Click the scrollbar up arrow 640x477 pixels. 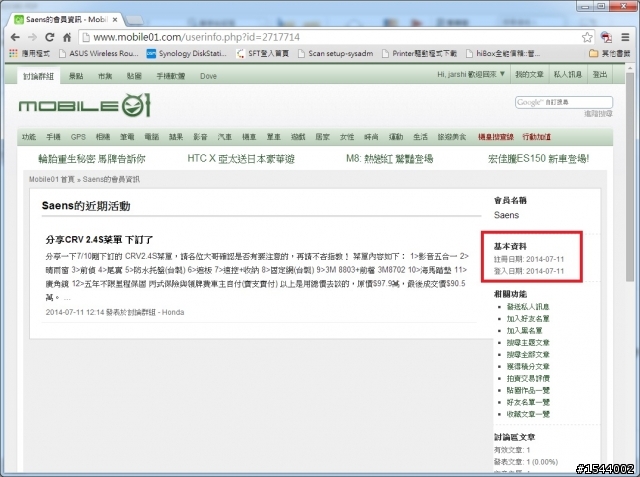coord(630,68)
